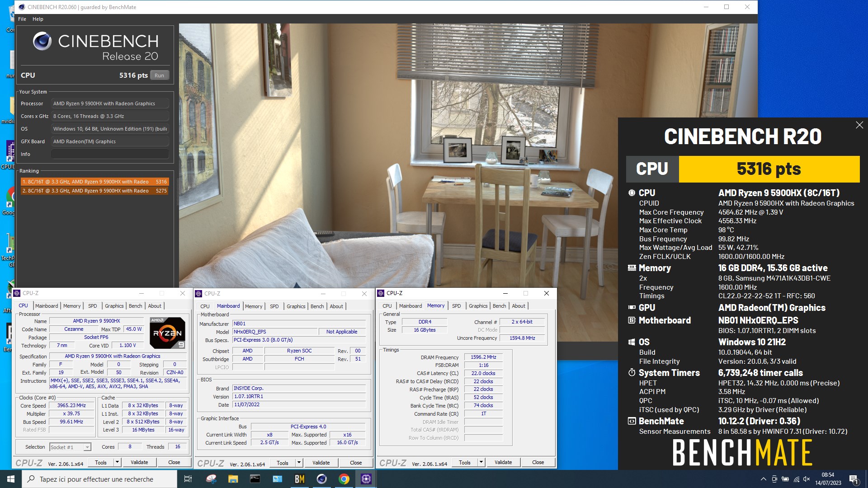Close the BenchMate result overlay with X
This screenshot has width=868, height=488.
pyautogui.click(x=859, y=125)
